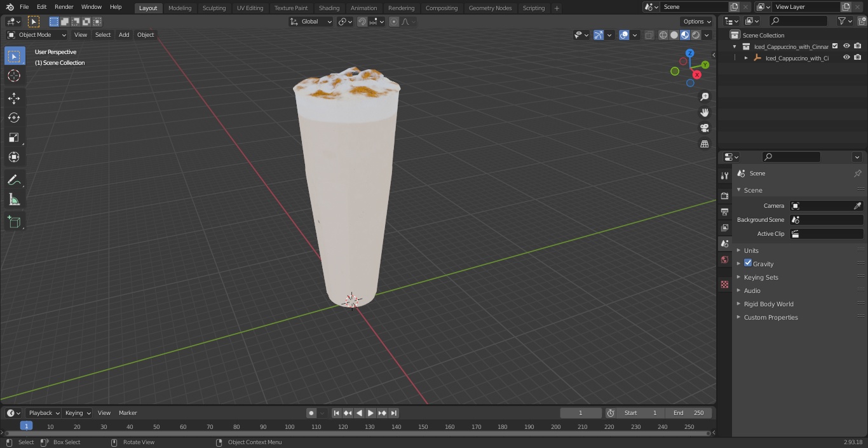
Task: Click the Blender logo icon in the menu bar
Action: point(10,7)
